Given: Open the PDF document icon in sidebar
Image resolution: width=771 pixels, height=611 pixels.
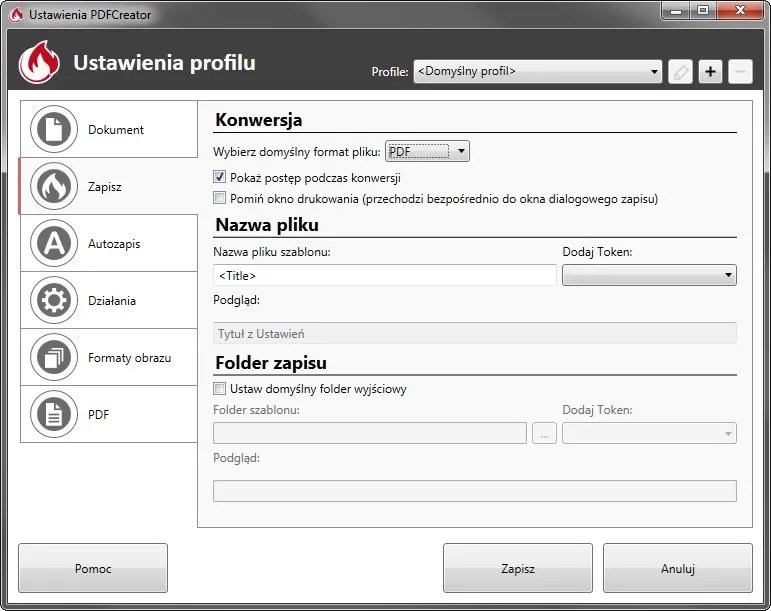Looking at the screenshot, I should [54, 414].
